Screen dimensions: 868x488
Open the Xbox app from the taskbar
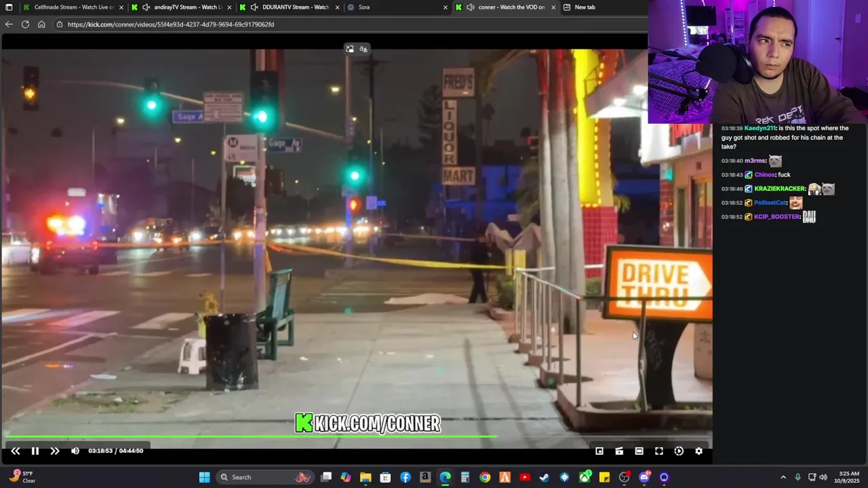point(585,477)
